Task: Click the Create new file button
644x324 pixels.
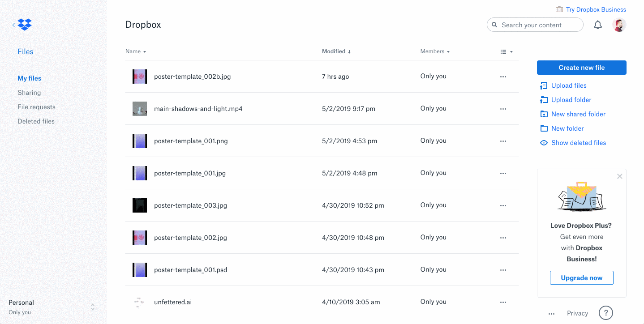Action: click(x=581, y=67)
